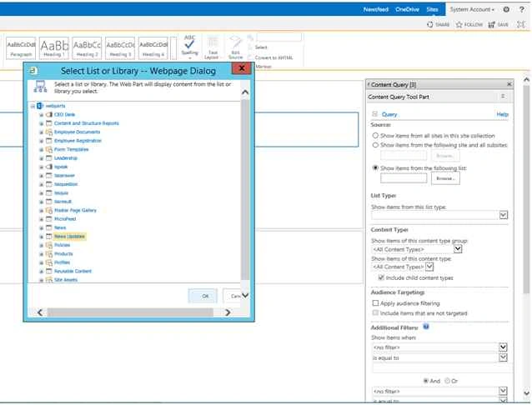Open the list type dropdown
The width and height of the screenshot is (532, 405).
(x=504, y=215)
